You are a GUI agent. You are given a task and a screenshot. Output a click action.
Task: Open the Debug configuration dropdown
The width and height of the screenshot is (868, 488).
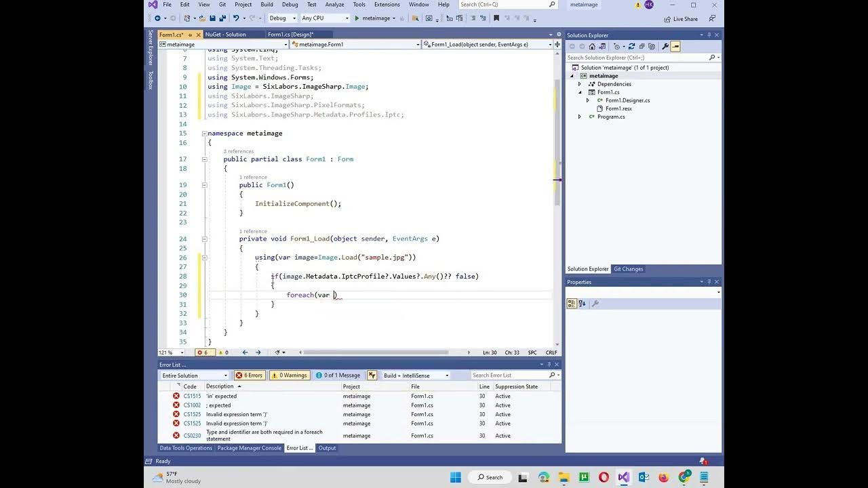281,18
